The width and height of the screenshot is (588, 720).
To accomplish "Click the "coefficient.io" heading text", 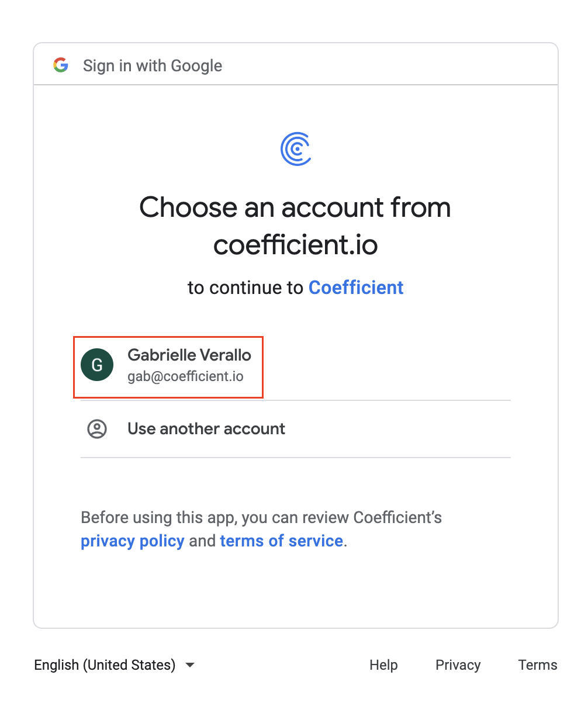I will (x=296, y=244).
